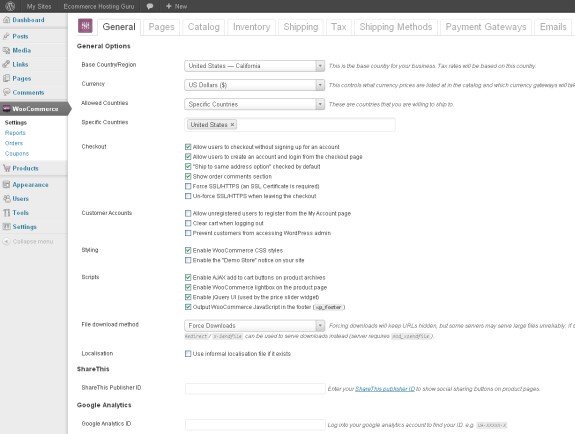Toggle Output JavaScript in footer checkbox
The width and height of the screenshot is (575, 434).
tap(188, 307)
